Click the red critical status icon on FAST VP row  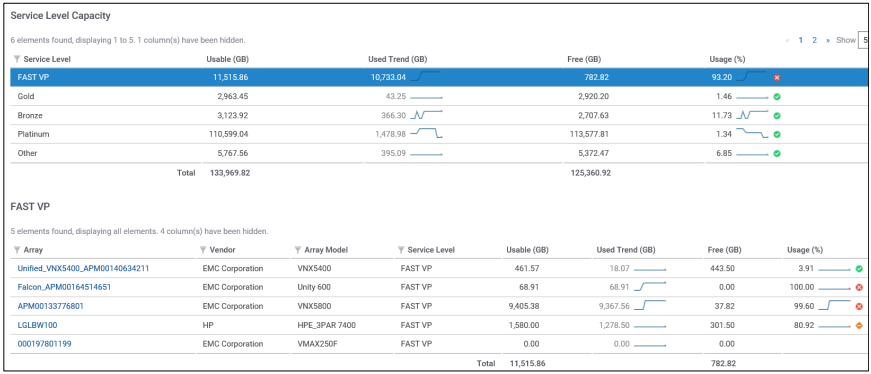click(x=777, y=78)
